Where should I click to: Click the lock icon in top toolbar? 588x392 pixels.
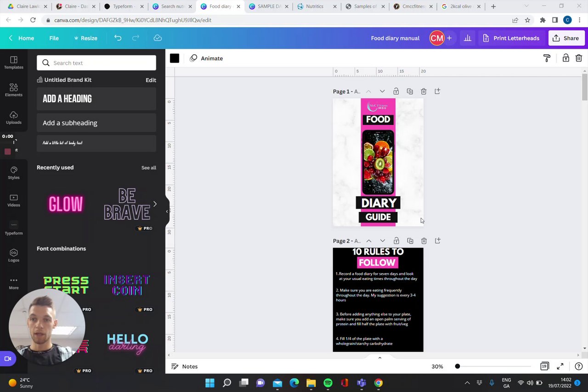[x=566, y=58]
